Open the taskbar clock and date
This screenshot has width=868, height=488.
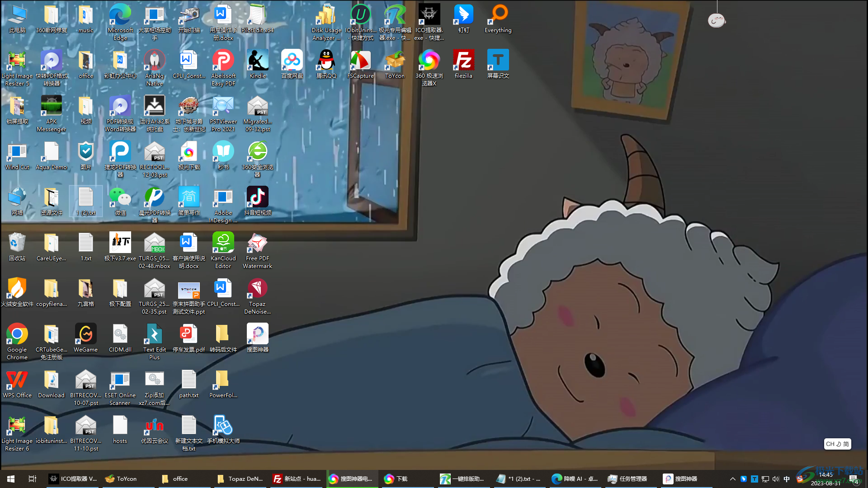pos(826,479)
